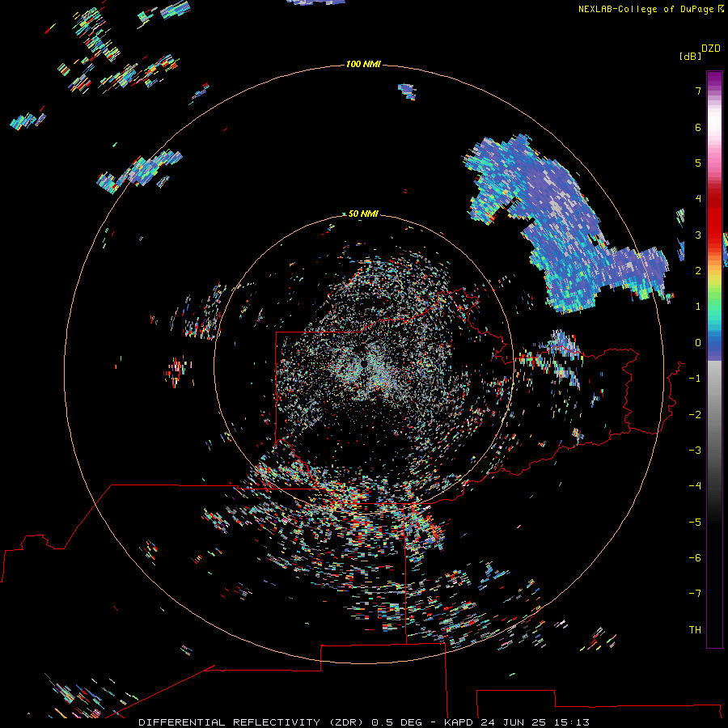The width and height of the screenshot is (728, 728).
Task: Click the -7 value on color scale
Action: point(695,594)
